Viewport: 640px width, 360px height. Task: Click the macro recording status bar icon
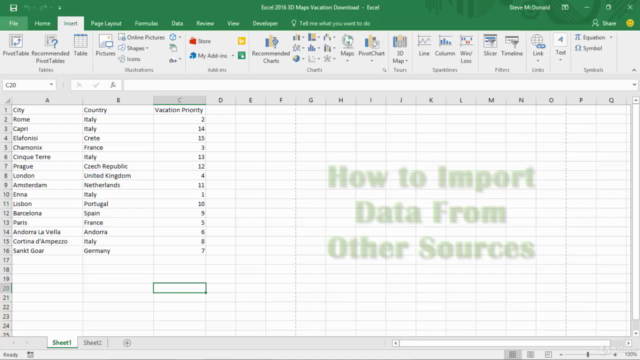pos(31,355)
